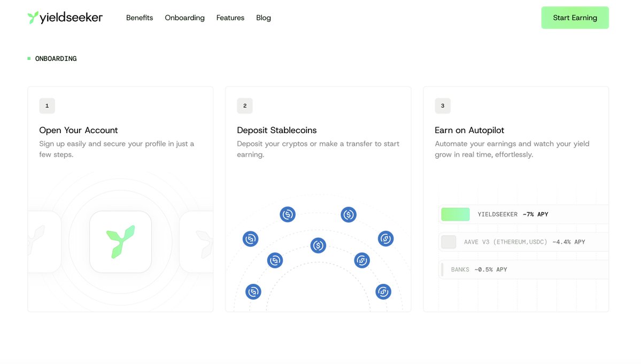Click the 'Deposit your cryptos or make' description
Viewport: 641px width, 364px height.
pos(318,149)
